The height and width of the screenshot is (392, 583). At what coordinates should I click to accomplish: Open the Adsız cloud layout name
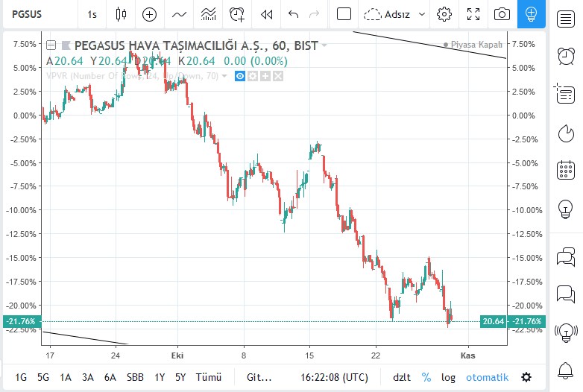click(x=387, y=14)
